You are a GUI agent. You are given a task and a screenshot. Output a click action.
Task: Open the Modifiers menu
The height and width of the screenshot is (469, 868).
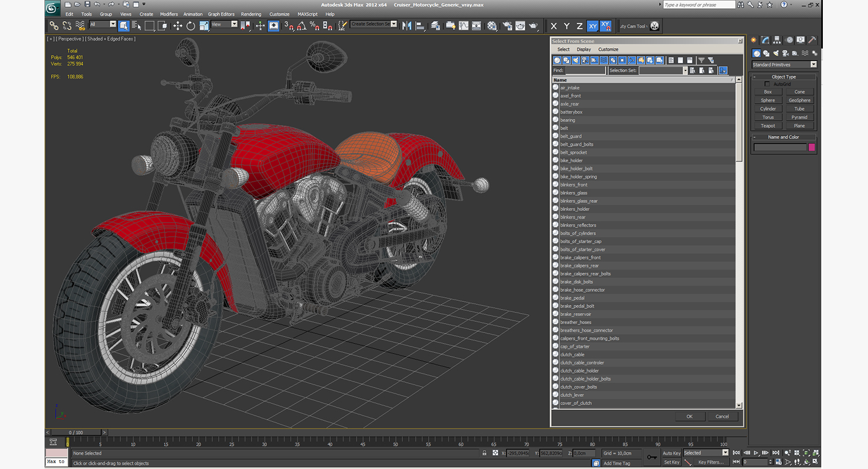coord(169,14)
